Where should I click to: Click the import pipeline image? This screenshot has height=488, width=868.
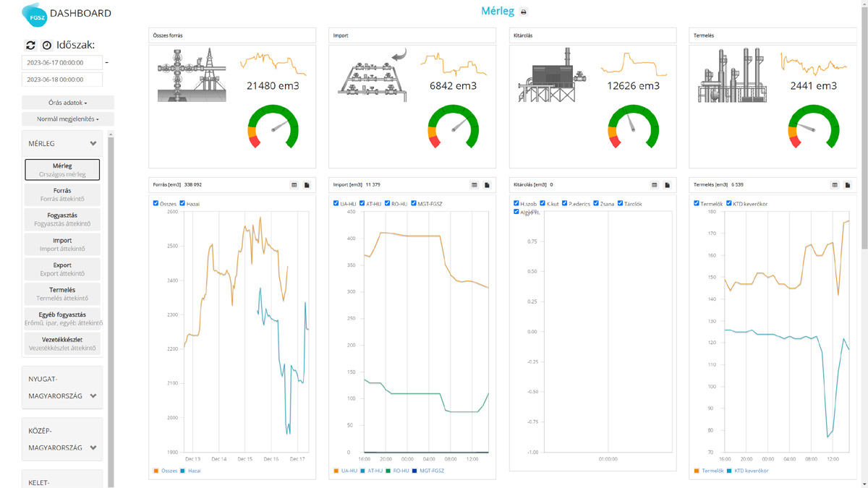pos(373,75)
